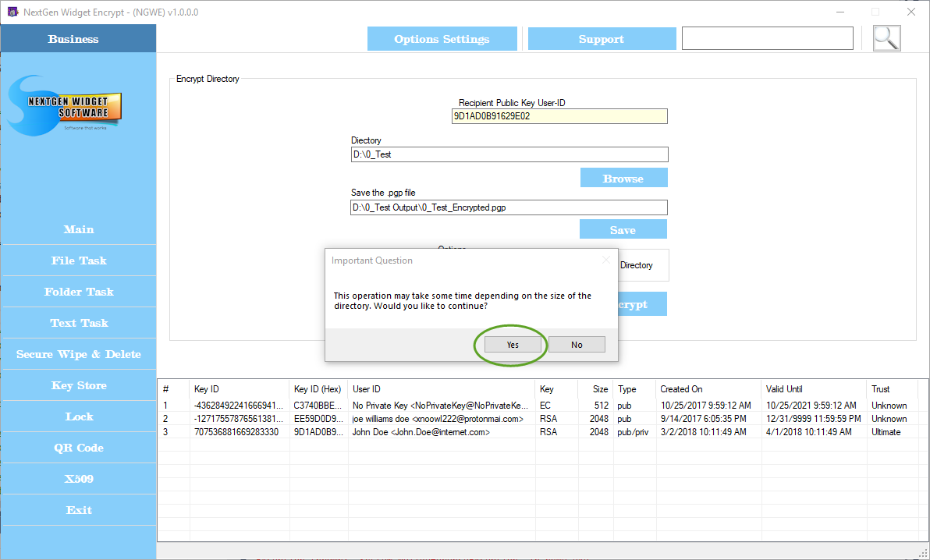This screenshot has height=560, width=930.
Task: Click the EC key type cell
Action: [545, 406]
